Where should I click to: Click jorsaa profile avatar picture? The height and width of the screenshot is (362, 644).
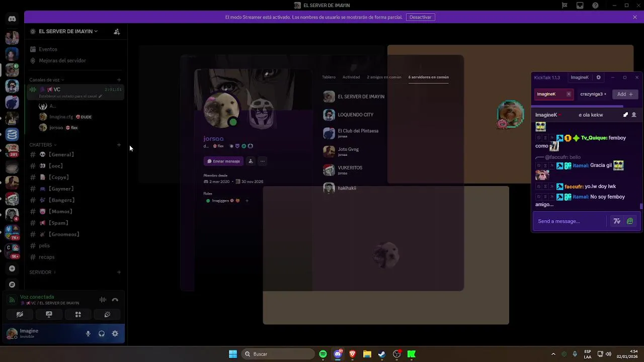tap(221, 111)
